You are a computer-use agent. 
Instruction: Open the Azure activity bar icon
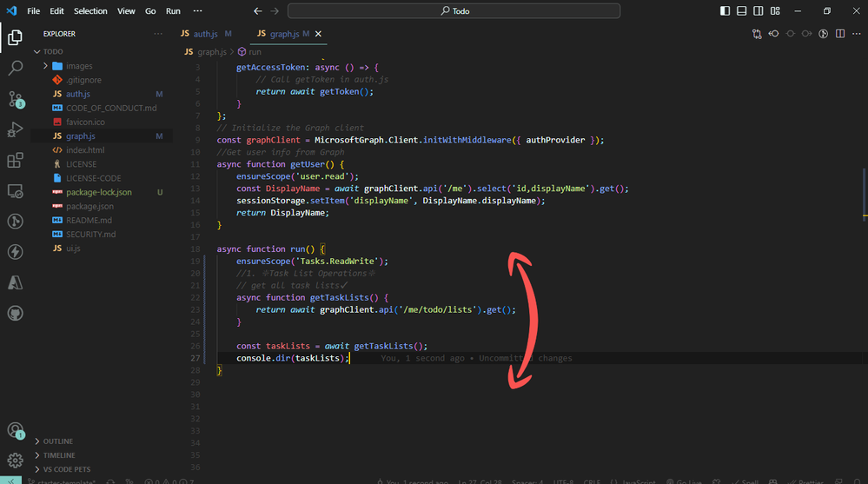15,282
